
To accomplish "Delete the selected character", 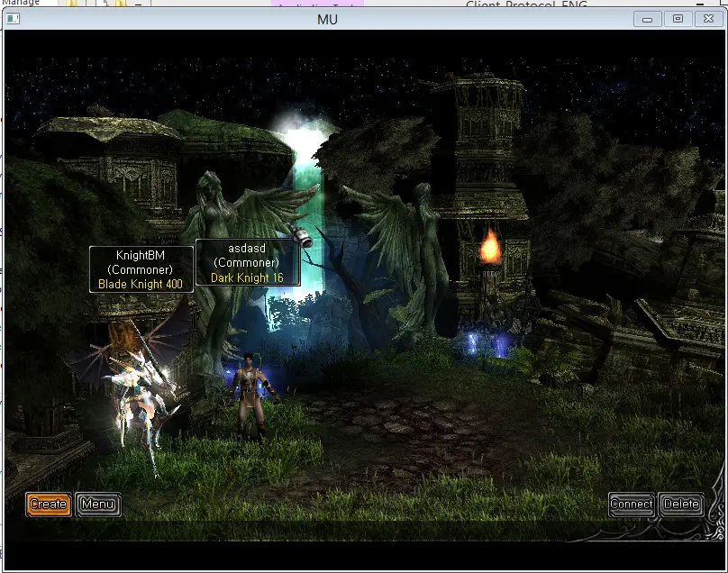I will tap(681, 505).
